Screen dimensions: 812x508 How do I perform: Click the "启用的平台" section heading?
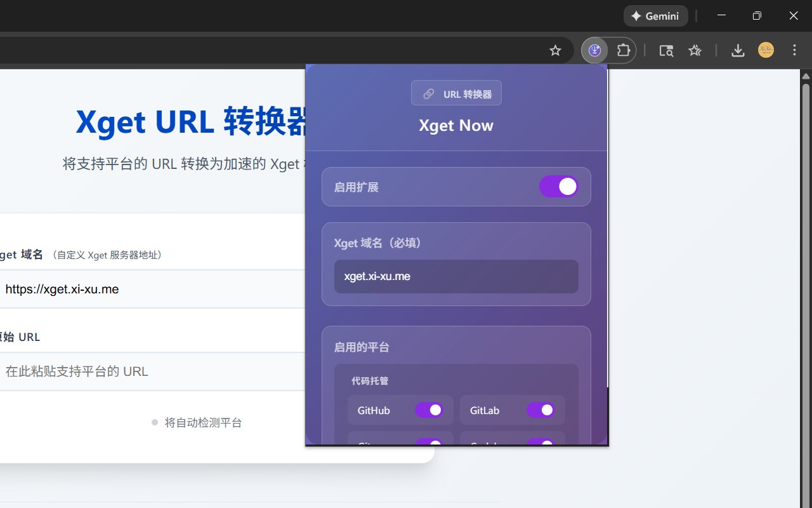tap(362, 347)
